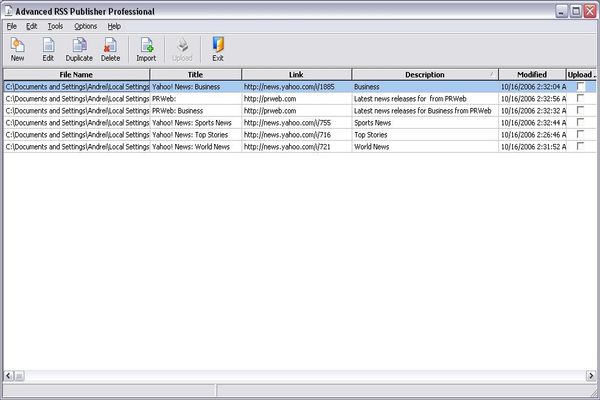Image resolution: width=600 pixels, height=400 pixels.
Task: Open the File menu
Action: tap(11, 26)
